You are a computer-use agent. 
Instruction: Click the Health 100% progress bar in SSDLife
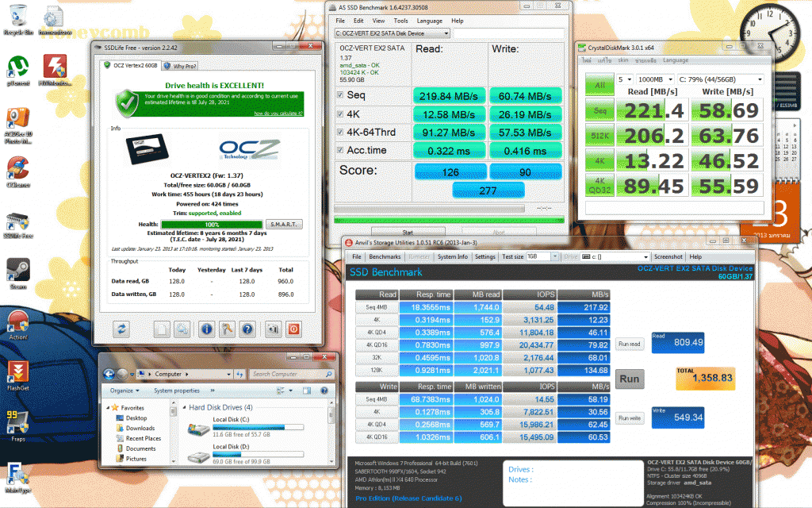[212, 225]
